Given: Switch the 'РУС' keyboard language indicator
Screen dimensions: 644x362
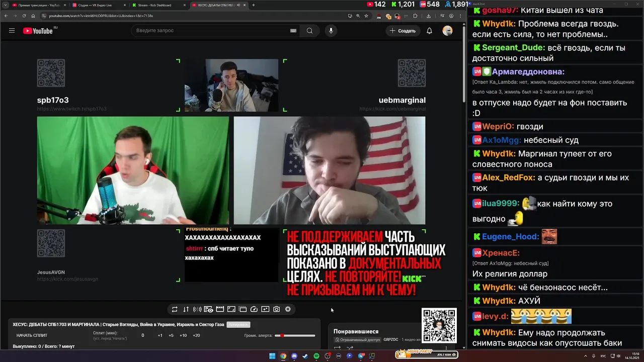Looking at the screenshot, I should point(604,356).
